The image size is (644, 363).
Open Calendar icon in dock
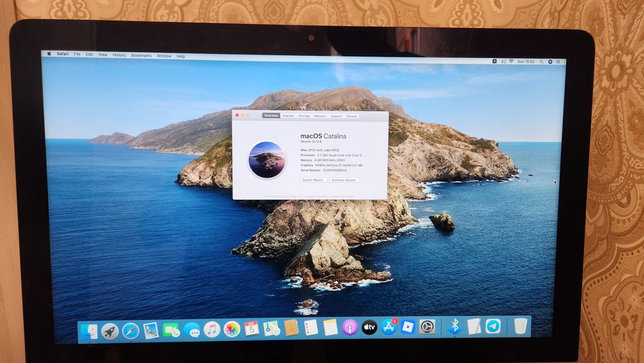(x=252, y=328)
